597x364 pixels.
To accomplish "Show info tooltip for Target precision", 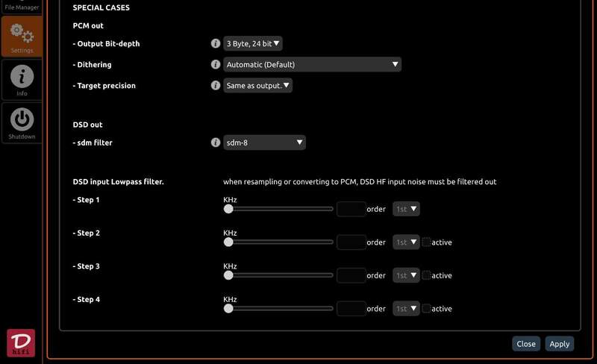I will 216,86.
